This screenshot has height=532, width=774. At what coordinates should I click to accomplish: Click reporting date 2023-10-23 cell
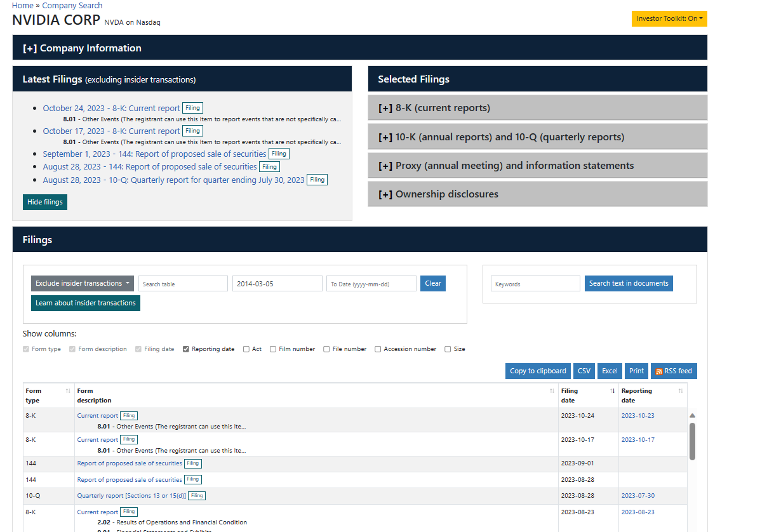(x=638, y=416)
